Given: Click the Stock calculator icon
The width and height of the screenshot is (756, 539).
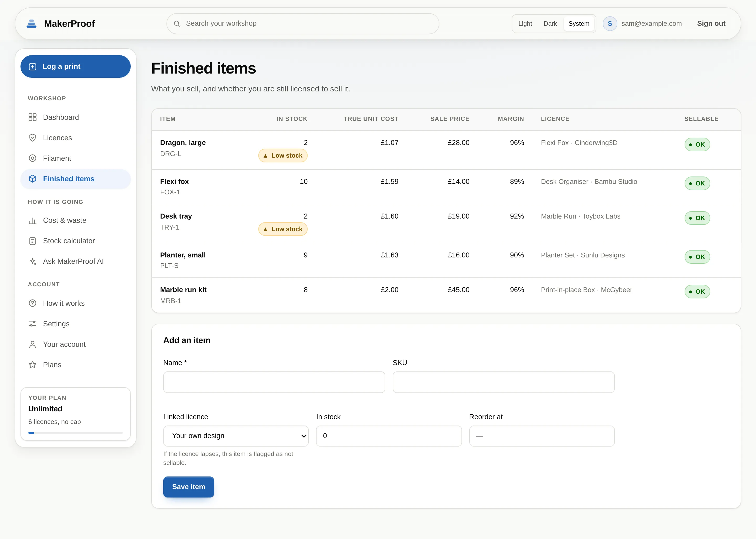Looking at the screenshot, I should 33,241.
